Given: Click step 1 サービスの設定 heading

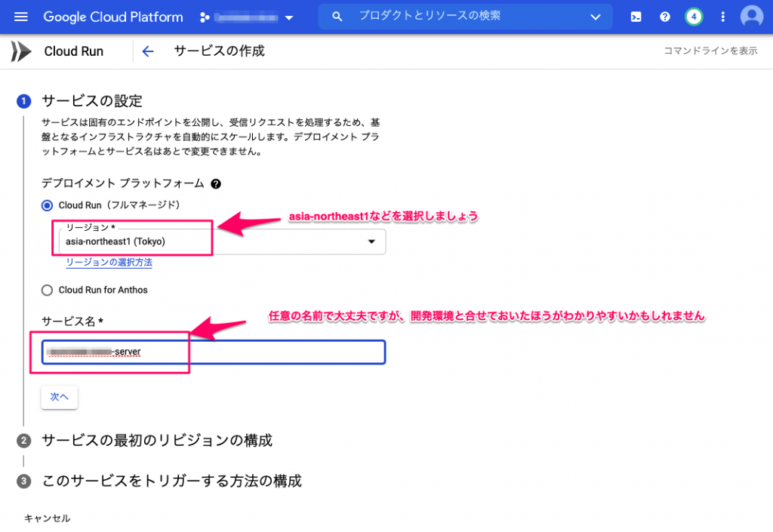Looking at the screenshot, I should pos(92,101).
